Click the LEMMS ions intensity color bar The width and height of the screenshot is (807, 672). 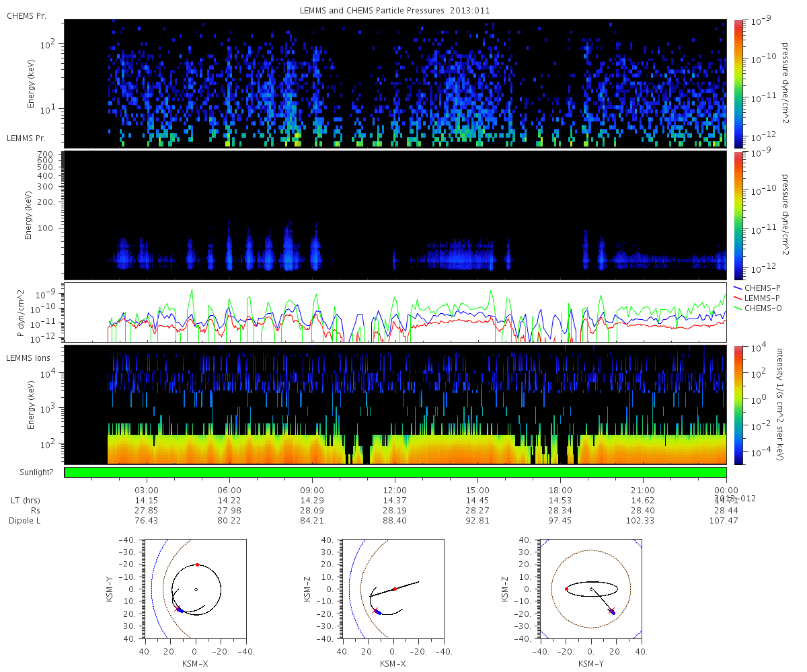click(x=738, y=405)
